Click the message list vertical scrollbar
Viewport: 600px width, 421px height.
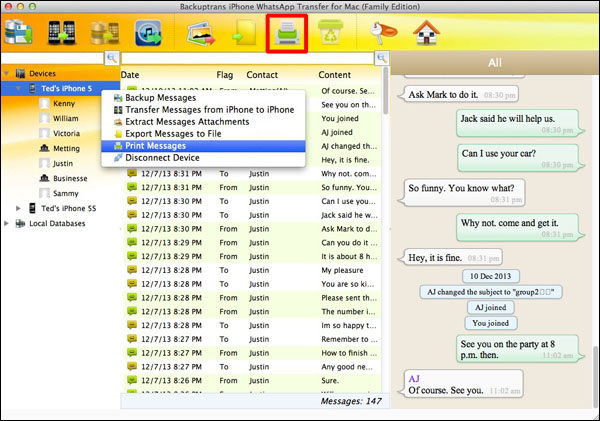[386, 91]
